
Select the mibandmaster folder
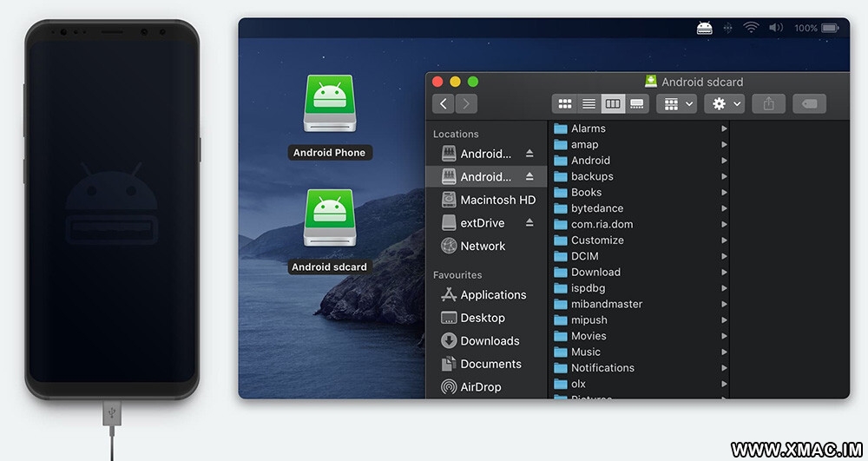(x=640, y=305)
